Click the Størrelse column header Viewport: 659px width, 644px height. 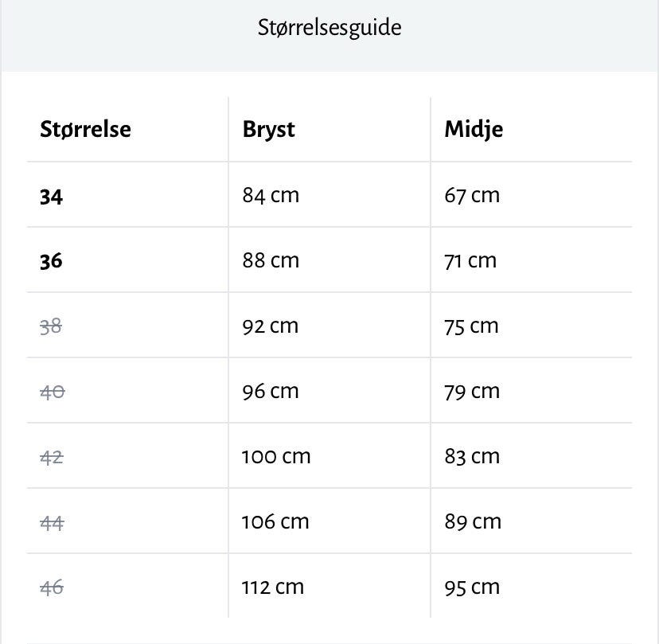[x=85, y=129]
